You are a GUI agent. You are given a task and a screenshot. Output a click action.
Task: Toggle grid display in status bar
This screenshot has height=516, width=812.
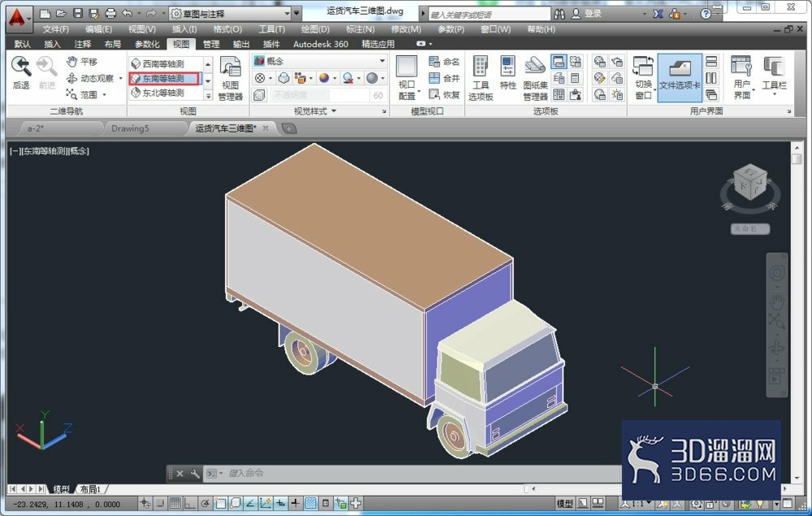pyautogui.click(x=175, y=503)
